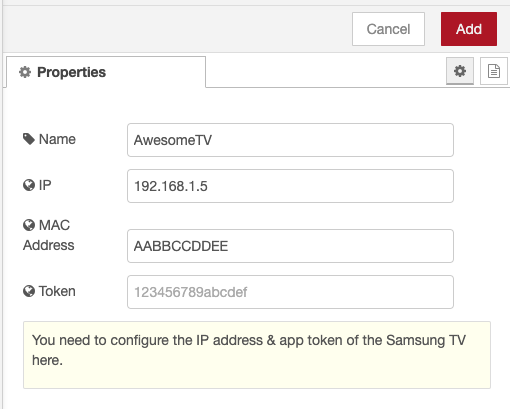This screenshot has height=409, width=510.
Task: Click the yellow Samsung TV tip box
Action: pyautogui.click(x=257, y=355)
